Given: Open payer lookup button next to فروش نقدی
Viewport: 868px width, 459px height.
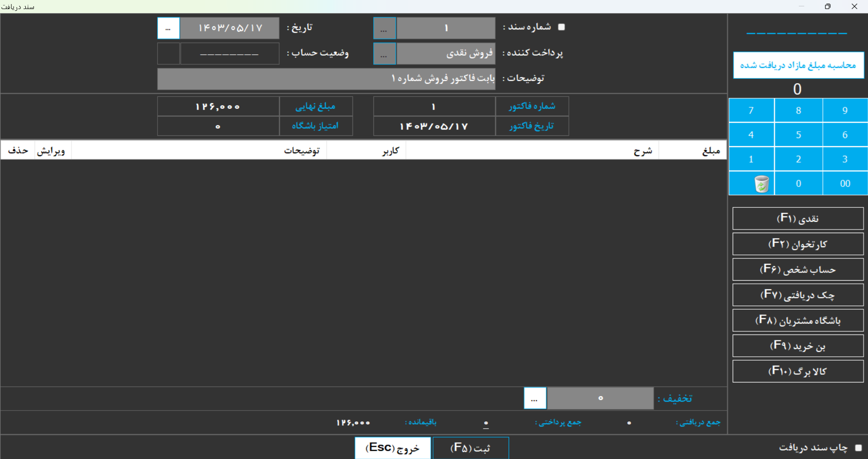Looking at the screenshot, I should 384,54.
